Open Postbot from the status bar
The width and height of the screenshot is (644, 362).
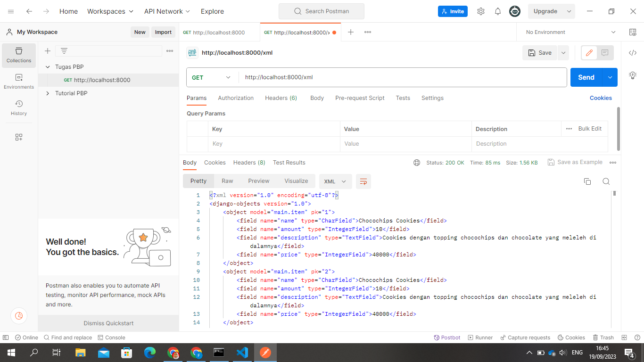[446, 337]
